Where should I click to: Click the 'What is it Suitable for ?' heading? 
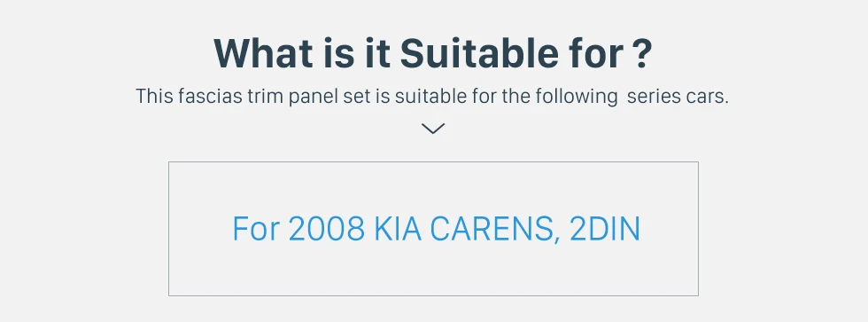pos(433,54)
